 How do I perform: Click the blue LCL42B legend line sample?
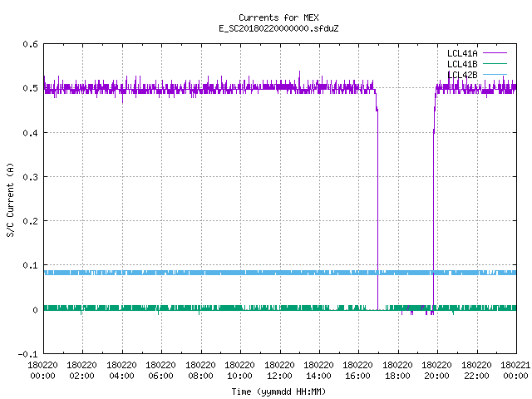pos(495,74)
